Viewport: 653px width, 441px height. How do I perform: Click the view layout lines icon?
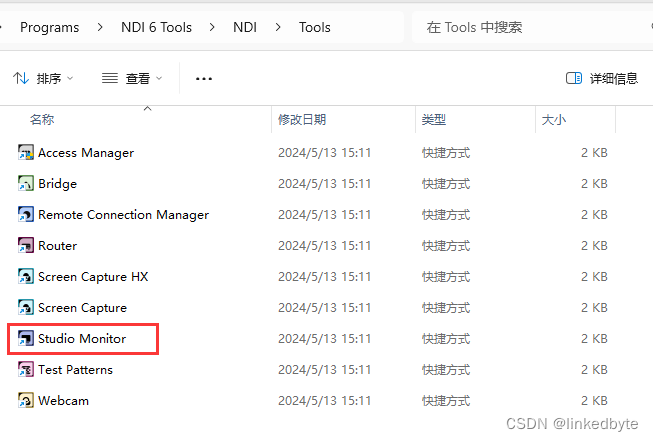coord(110,78)
